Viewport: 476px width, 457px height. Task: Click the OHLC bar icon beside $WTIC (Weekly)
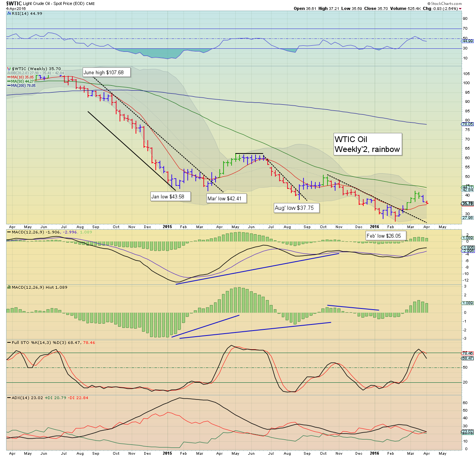(9, 69)
